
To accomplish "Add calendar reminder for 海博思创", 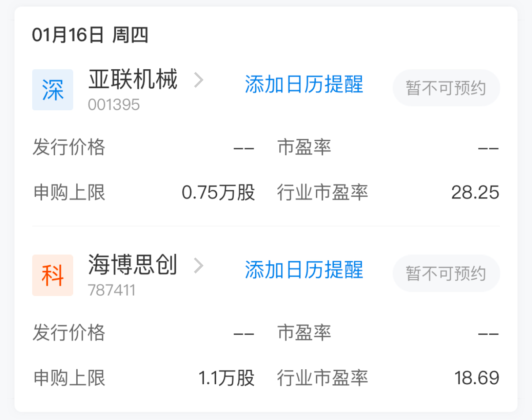I will (x=304, y=270).
